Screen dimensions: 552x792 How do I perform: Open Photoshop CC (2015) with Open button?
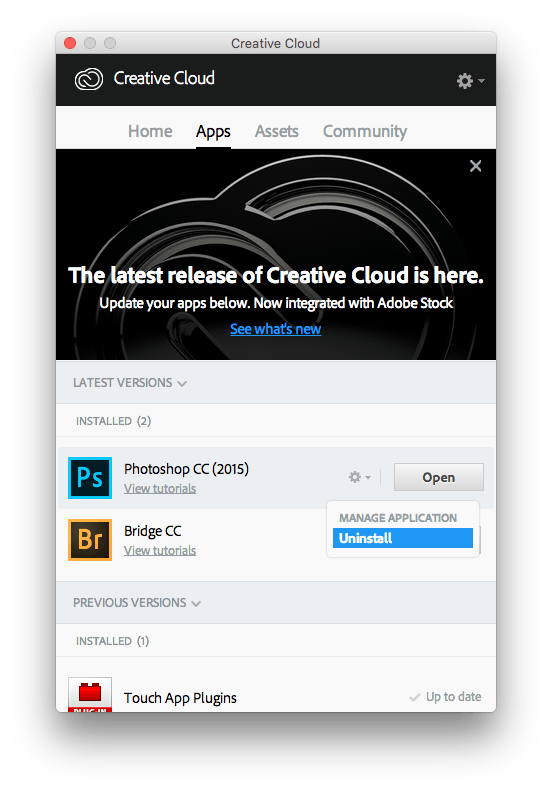pyautogui.click(x=439, y=477)
